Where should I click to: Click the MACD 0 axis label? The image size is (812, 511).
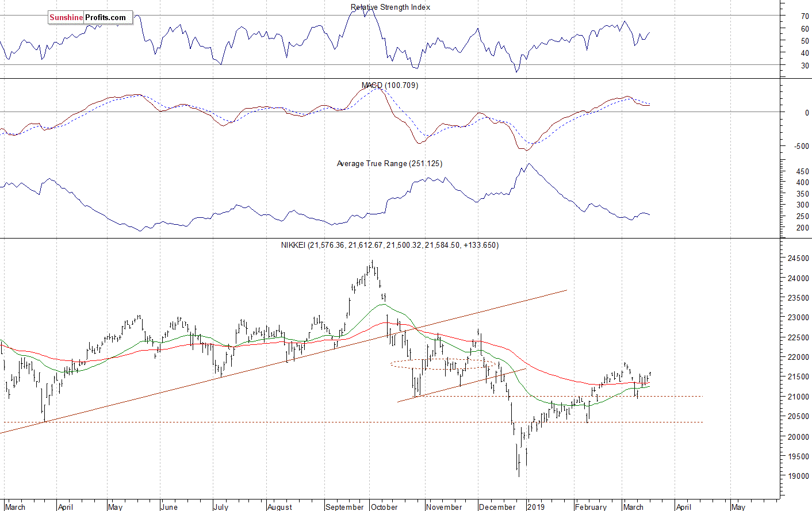(807, 113)
